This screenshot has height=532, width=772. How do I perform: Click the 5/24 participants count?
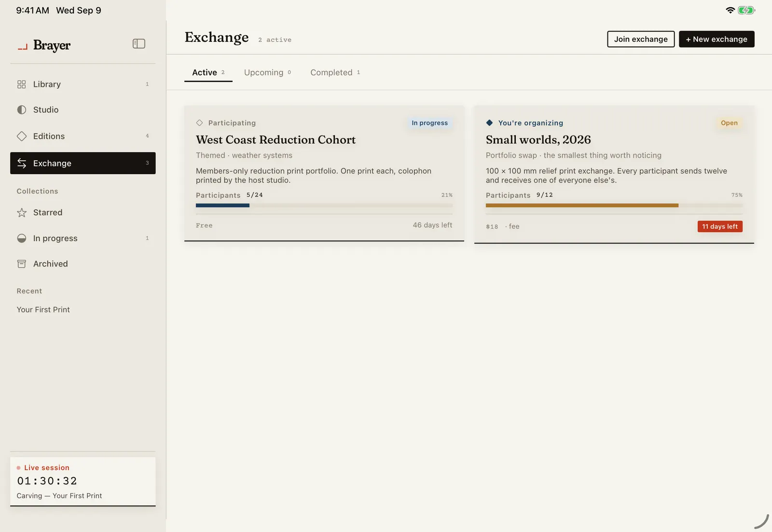255,195
